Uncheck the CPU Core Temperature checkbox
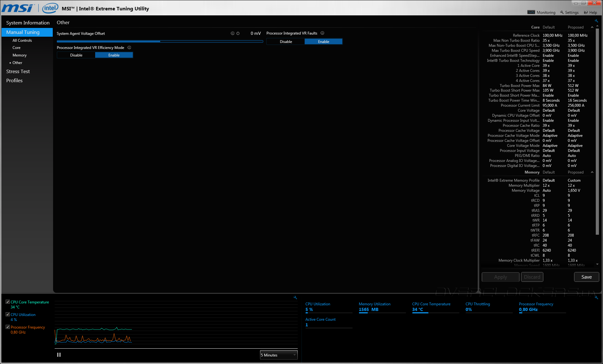 click(8, 302)
